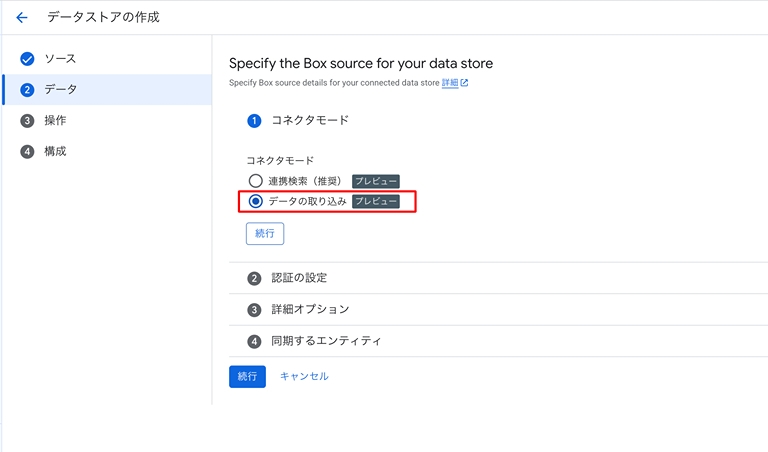Click the blue 続行 button at bottom
The image size is (768, 452).
[247, 377]
